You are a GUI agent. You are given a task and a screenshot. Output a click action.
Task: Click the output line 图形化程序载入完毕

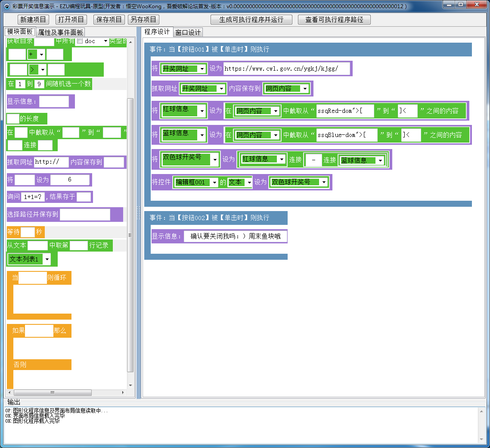[x=32, y=421]
